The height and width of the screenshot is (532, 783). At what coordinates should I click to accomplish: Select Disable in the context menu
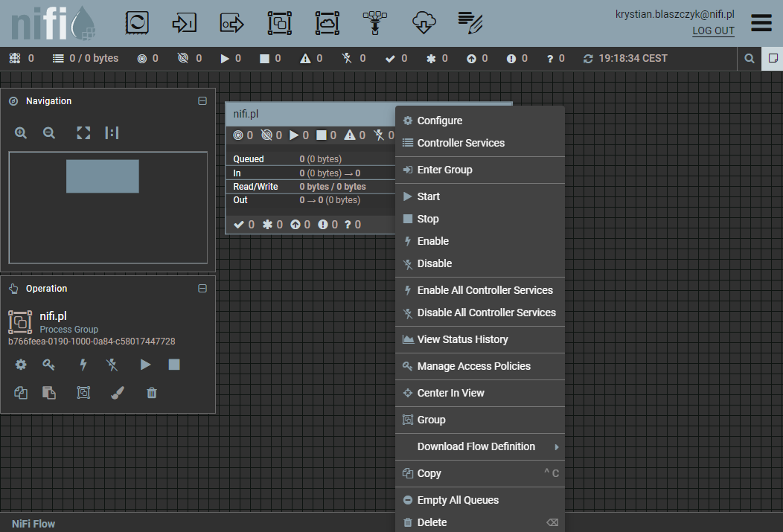[480, 263]
